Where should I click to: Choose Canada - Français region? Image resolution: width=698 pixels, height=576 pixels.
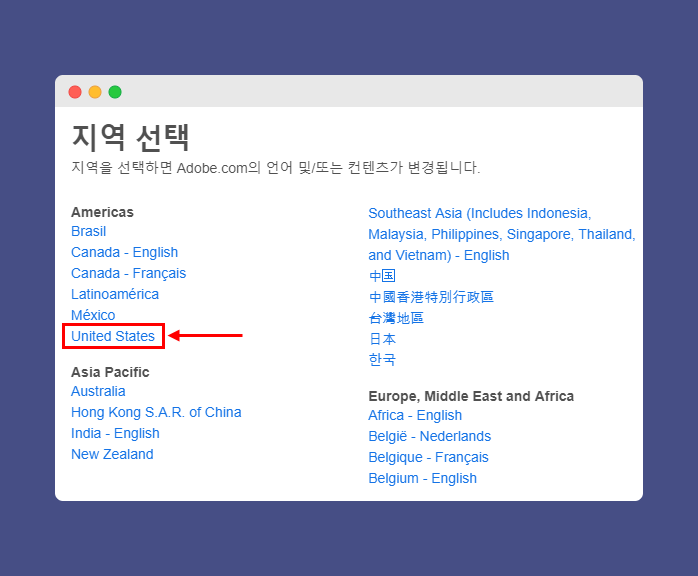129,273
